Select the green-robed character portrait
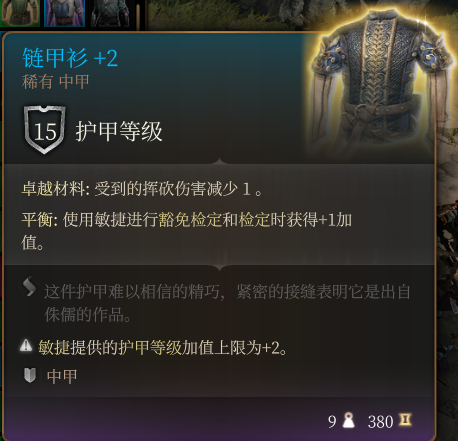 coord(20,13)
